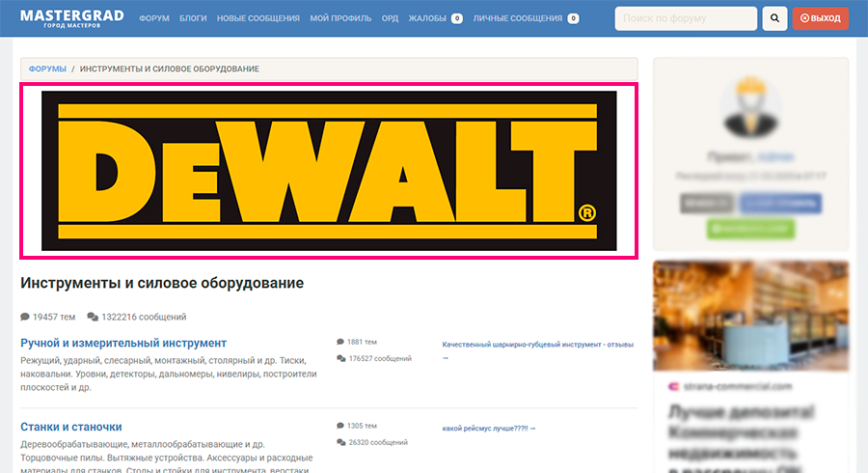Click strana-commercial.com ad source link
Viewport: 868px width, 473px height.
[738, 386]
